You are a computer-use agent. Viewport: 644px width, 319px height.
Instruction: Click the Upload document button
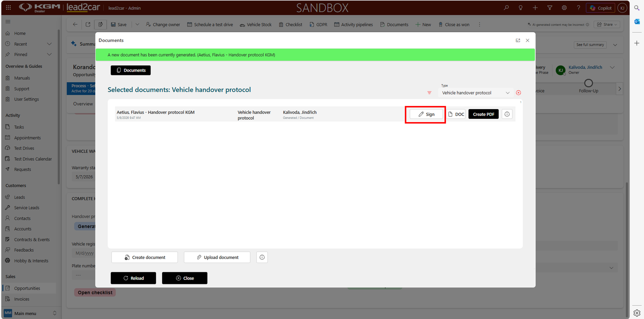coord(217,257)
